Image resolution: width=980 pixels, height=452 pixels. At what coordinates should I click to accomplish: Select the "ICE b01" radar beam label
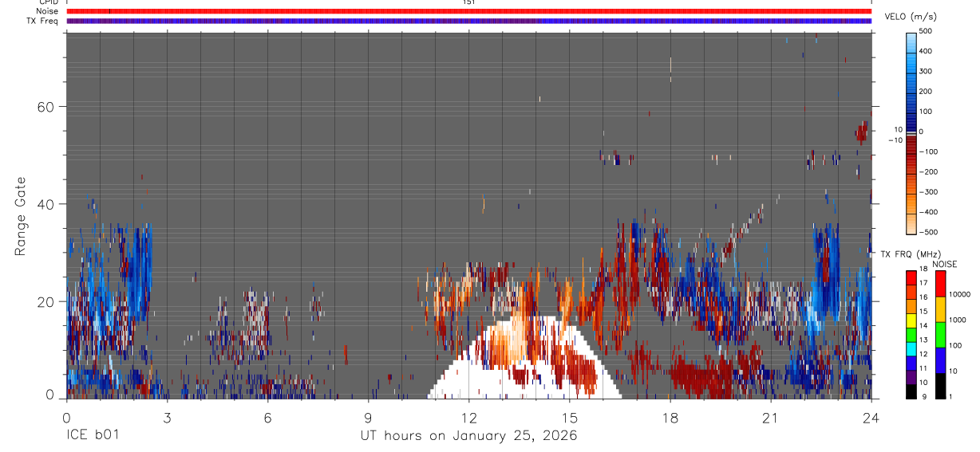[x=93, y=436]
